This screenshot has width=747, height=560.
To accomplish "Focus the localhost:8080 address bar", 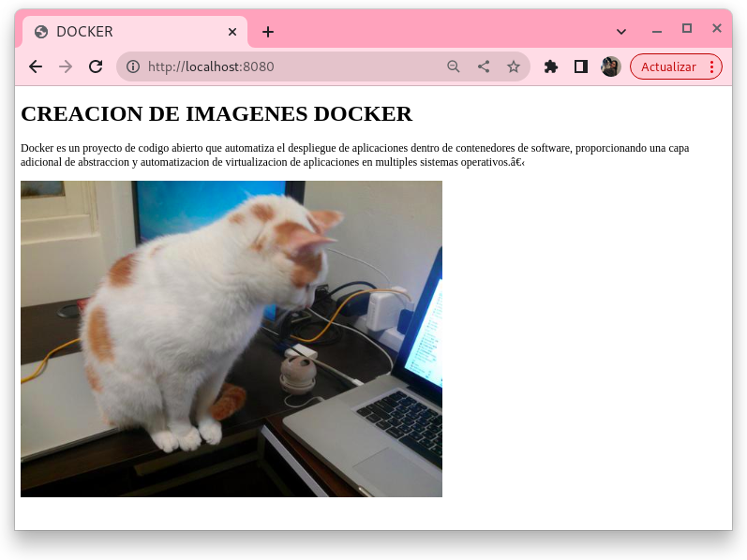I will (281, 66).
